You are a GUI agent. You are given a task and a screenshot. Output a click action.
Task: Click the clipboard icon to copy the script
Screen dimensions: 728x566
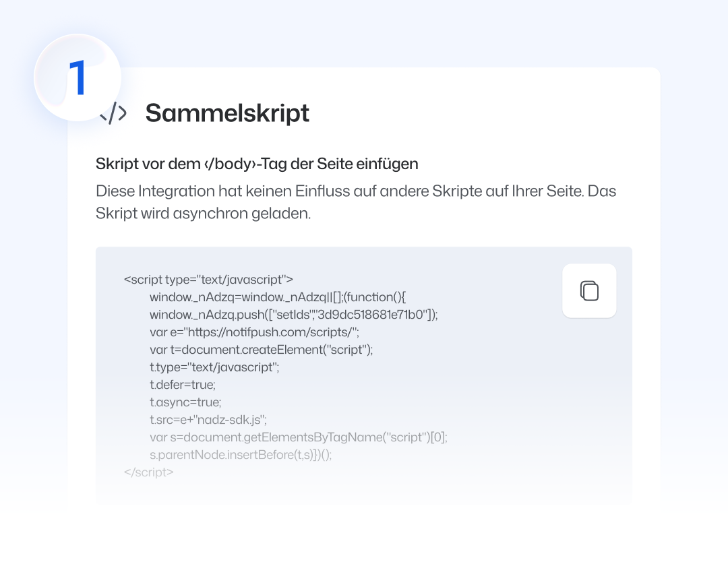589,290
